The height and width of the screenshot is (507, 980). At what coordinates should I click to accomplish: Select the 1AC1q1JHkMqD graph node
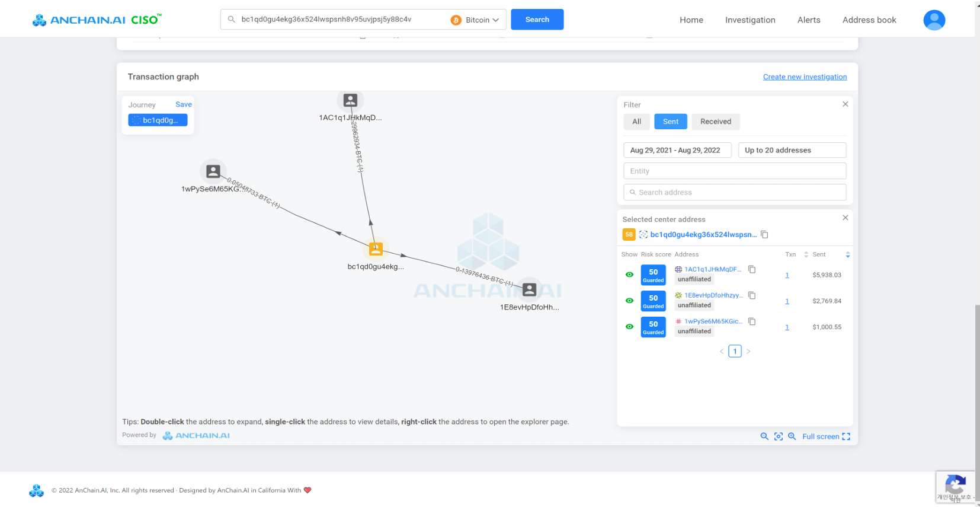point(350,100)
